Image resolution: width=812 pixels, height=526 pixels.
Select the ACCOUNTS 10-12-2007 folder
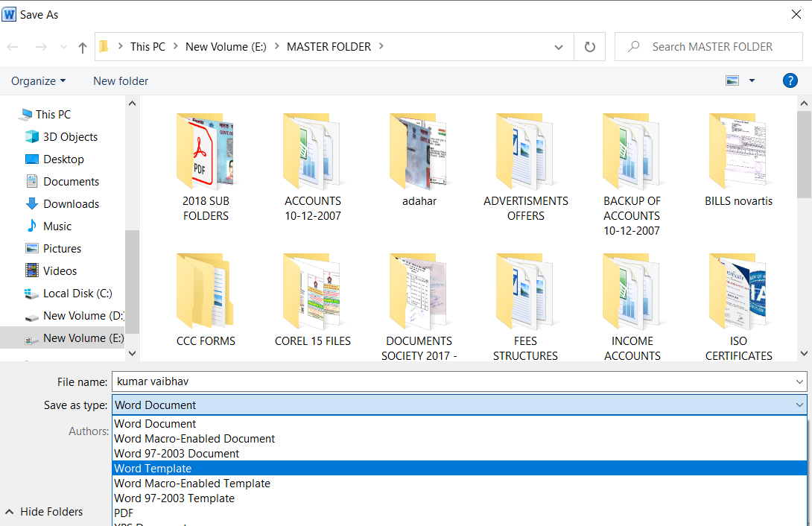pyautogui.click(x=313, y=167)
